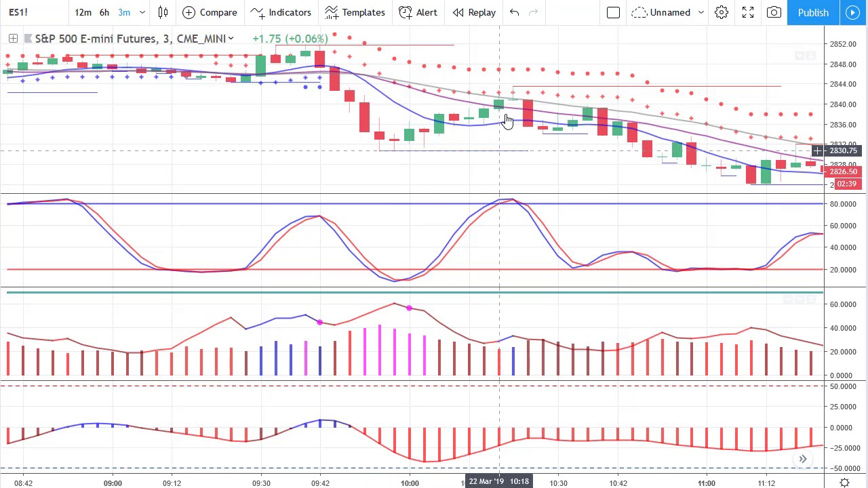Click the magenta dot on ADX line near 10:00
This screenshot has width=868, height=488.
(409, 308)
